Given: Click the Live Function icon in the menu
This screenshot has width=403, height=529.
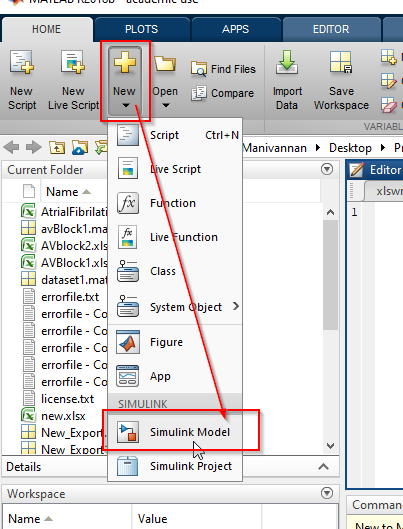Looking at the screenshot, I should click(x=128, y=237).
